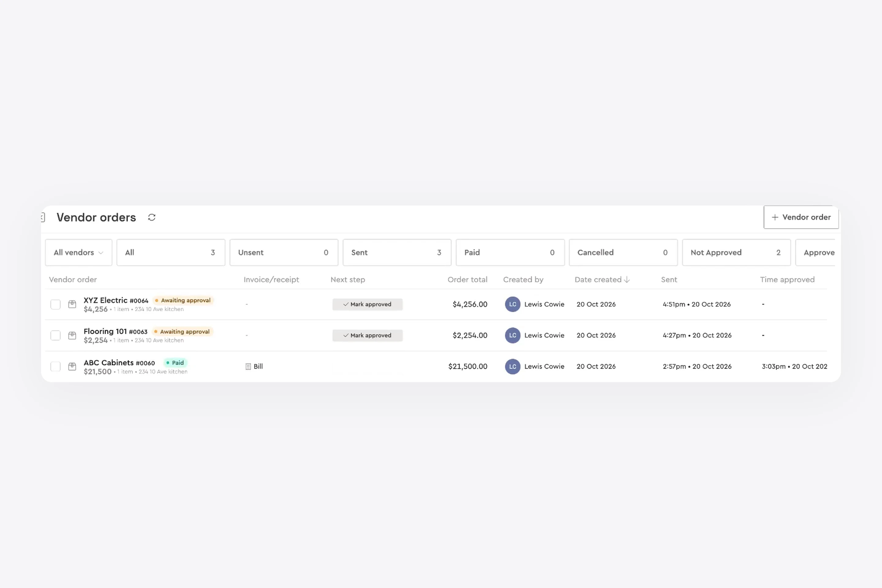Image resolution: width=882 pixels, height=588 pixels.
Task: Mark the Flooring 101 order approved
Action: click(367, 335)
